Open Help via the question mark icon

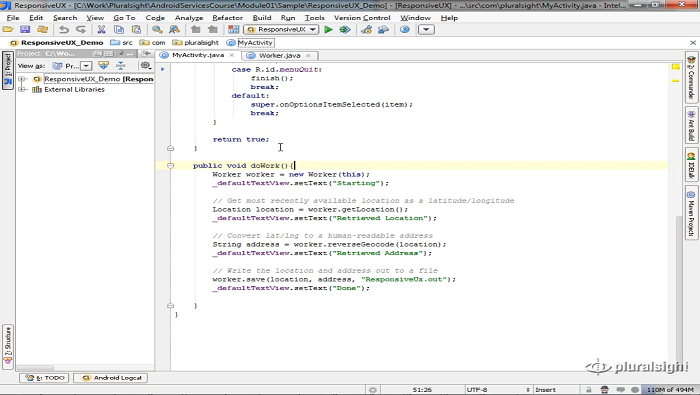(x=404, y=29)
